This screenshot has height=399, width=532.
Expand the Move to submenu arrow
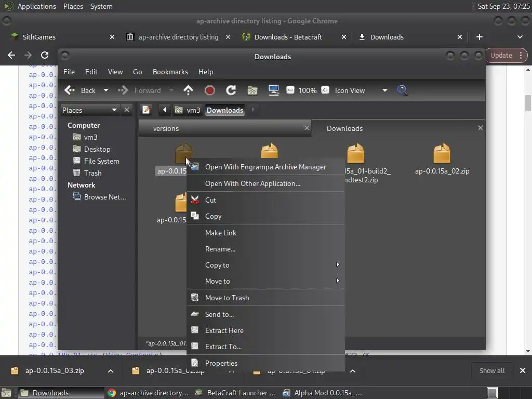[x=338, y=281]
